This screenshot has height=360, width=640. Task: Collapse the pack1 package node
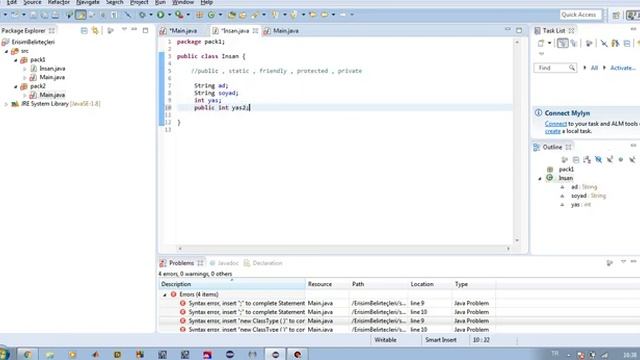tap(16, 60)
